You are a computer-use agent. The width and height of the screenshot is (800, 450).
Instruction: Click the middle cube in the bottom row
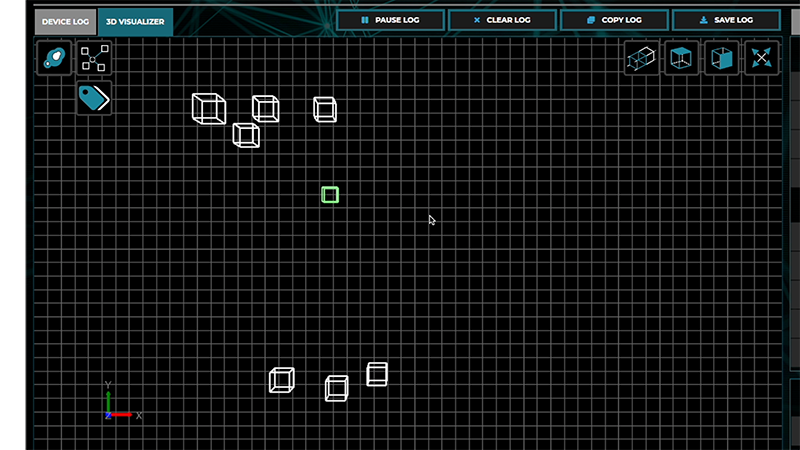[337, 388]
